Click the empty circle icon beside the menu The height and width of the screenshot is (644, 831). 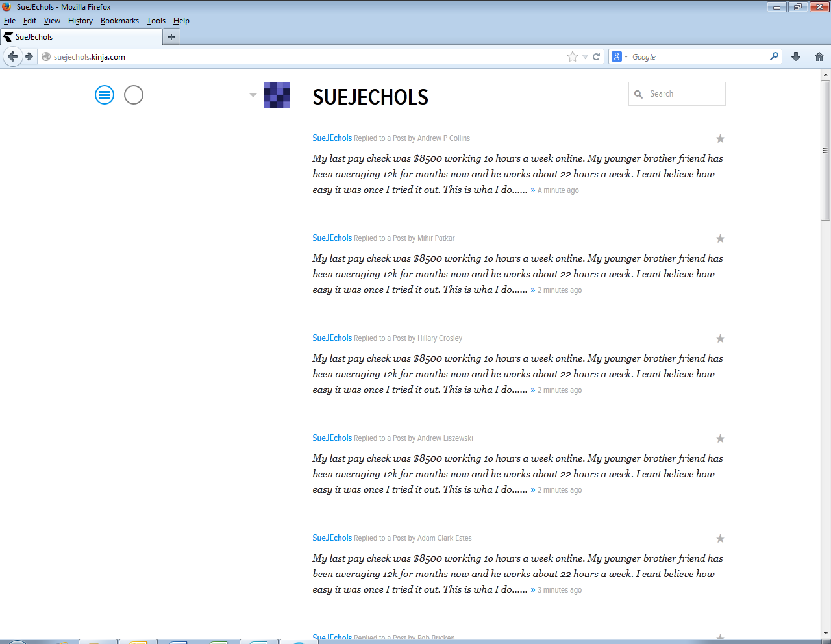(134, 95)
